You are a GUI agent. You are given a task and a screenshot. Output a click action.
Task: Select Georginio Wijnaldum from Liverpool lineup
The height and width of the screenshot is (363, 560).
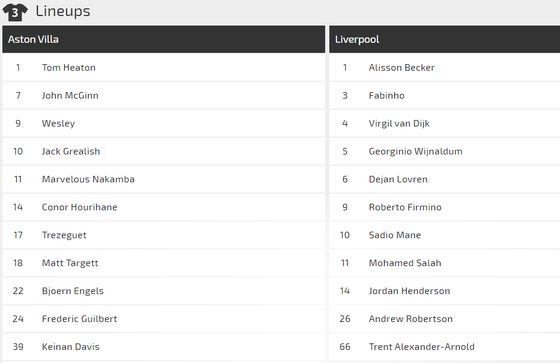point(415,151)
